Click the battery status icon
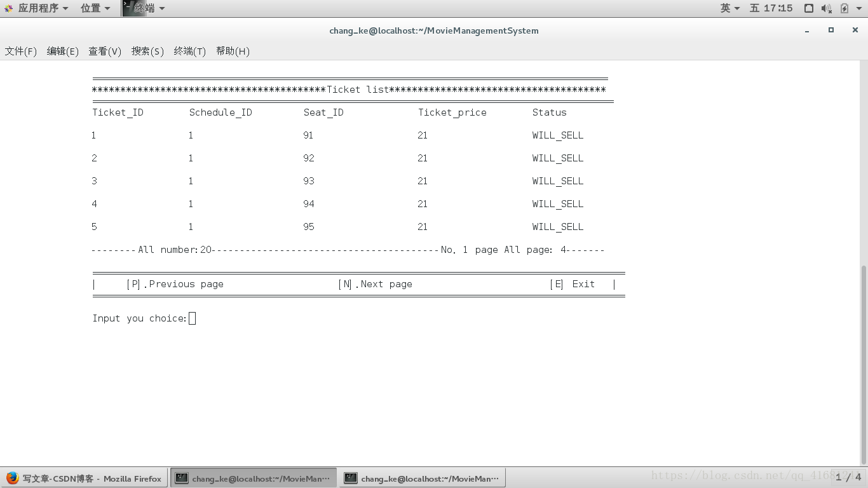Viewport: 868px width, 488px height. pyautogui.click(x=844, y=8)
